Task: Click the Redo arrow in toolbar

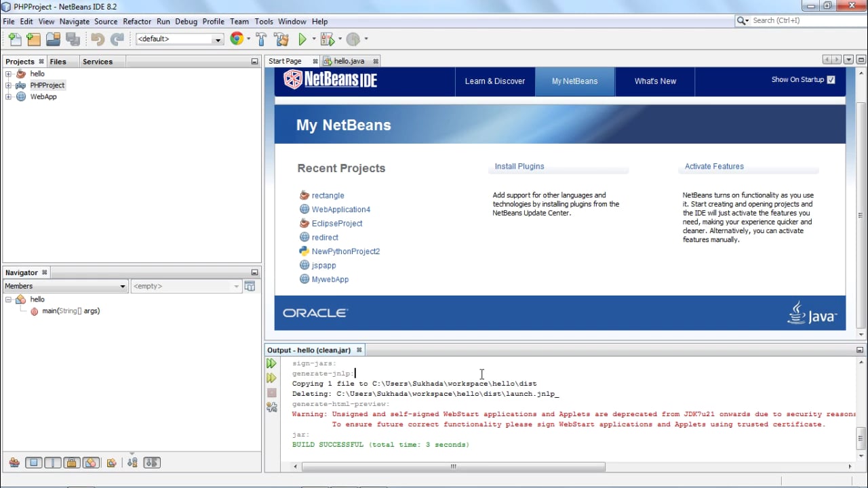Action: click(117, 39)
